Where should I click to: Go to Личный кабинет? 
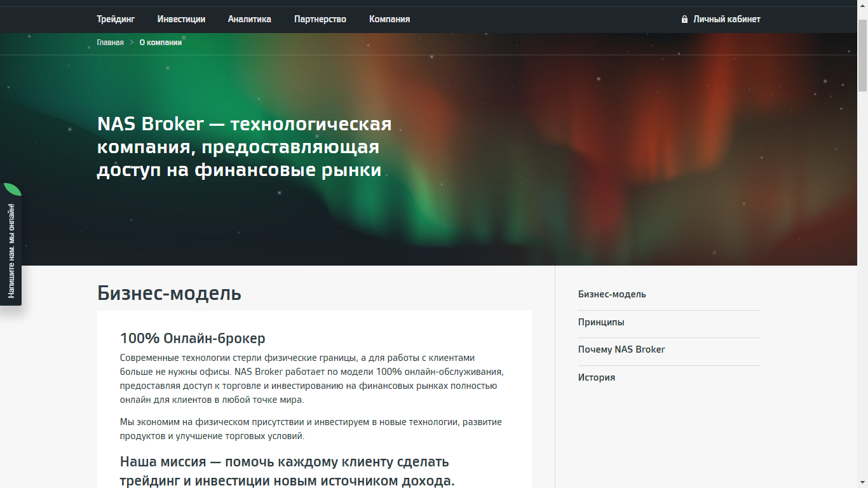coord(727,19)
